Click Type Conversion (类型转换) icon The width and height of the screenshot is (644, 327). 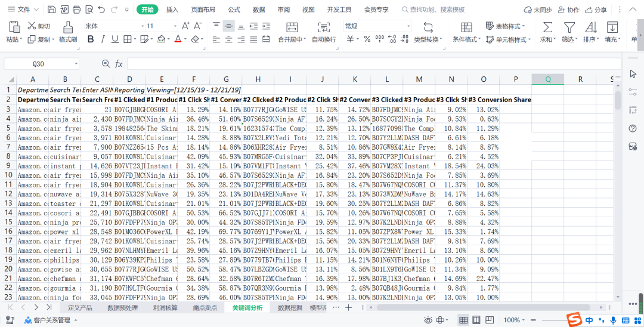[428, 32]
